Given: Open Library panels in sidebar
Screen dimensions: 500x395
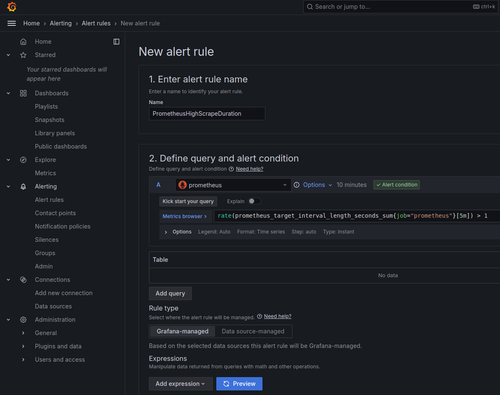Looking at the screenshot, I should tap(55, 133).
